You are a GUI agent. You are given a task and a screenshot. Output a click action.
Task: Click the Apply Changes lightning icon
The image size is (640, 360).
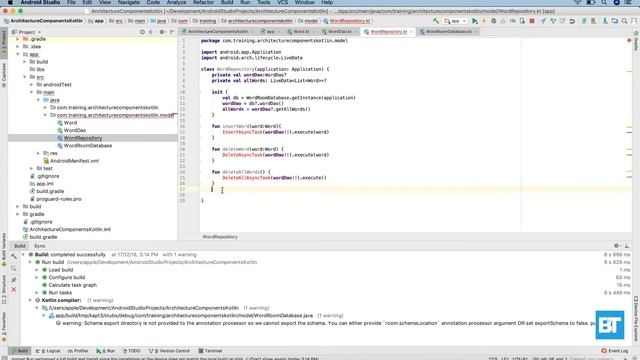click(484, 21)
